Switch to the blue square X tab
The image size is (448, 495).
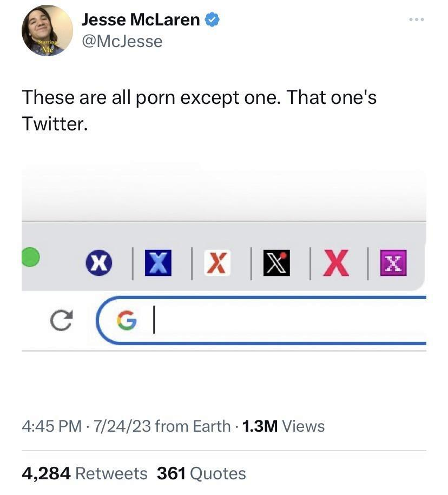(158, 263)
